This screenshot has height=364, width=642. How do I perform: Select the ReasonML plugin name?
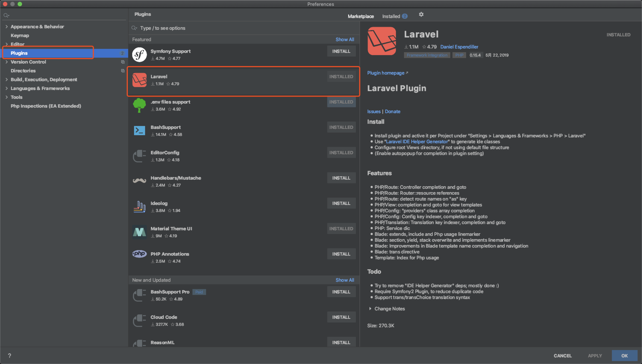pos(163,343)
